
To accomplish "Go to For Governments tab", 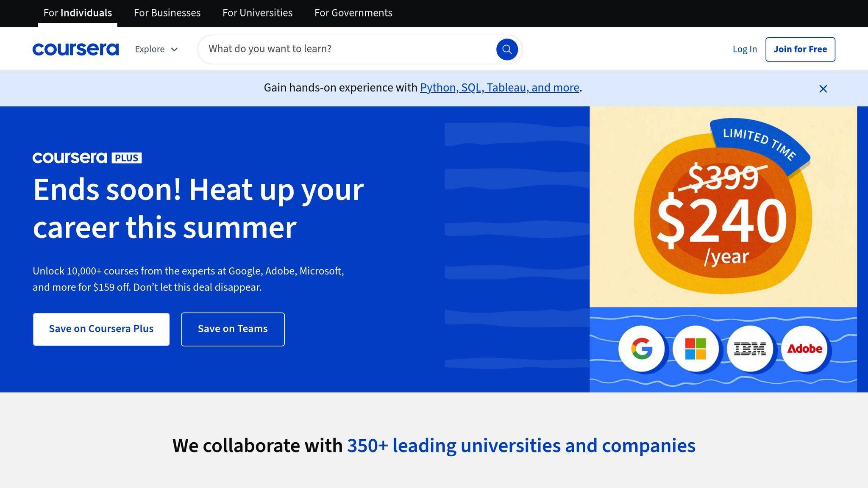I will [353, 13].
